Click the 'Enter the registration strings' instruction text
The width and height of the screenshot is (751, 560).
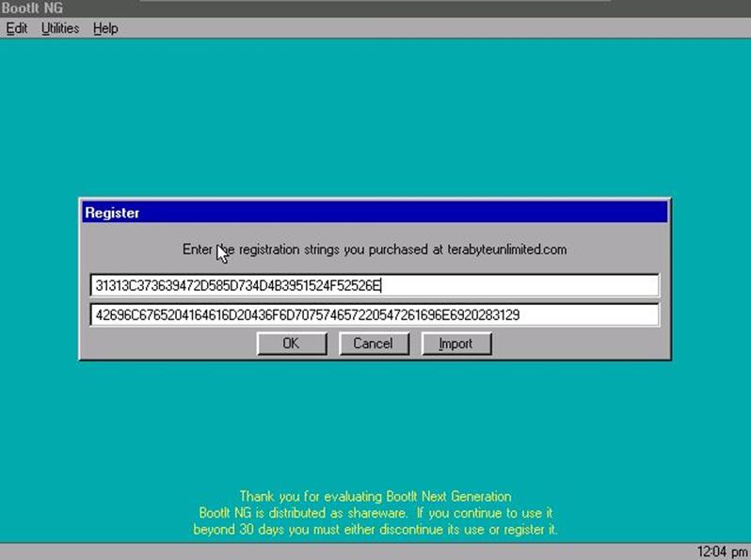click(x=375, y=249)
